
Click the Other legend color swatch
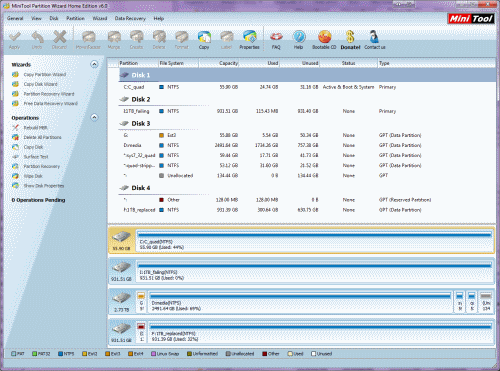pyautogui.click(x=264, y=354)
